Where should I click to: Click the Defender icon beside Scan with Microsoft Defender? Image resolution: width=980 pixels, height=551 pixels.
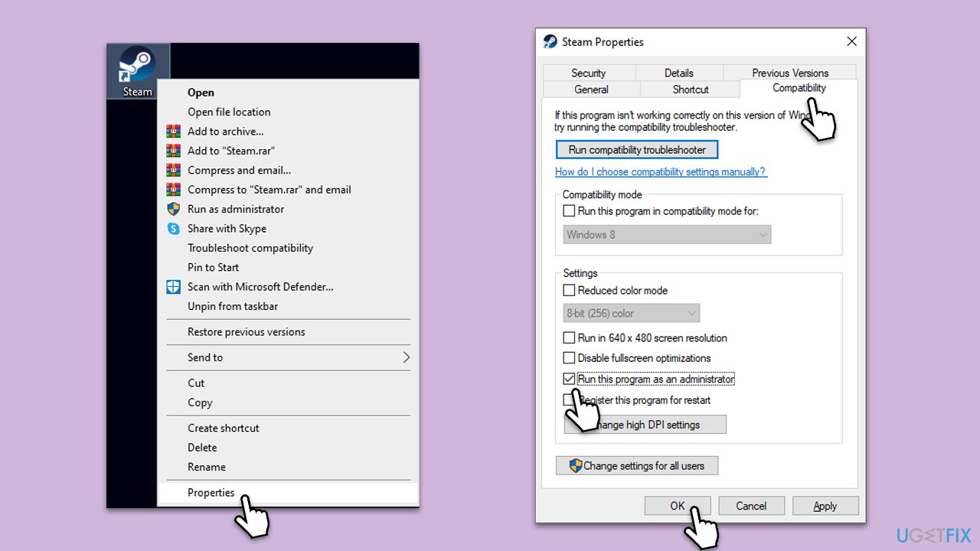[x=174, y=287]
